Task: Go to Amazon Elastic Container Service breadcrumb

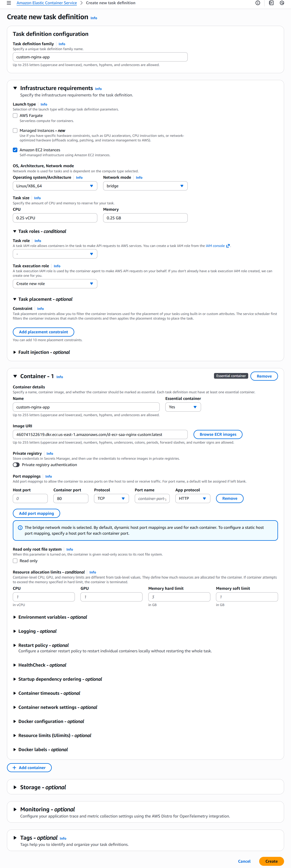Action: coord(46,3)
